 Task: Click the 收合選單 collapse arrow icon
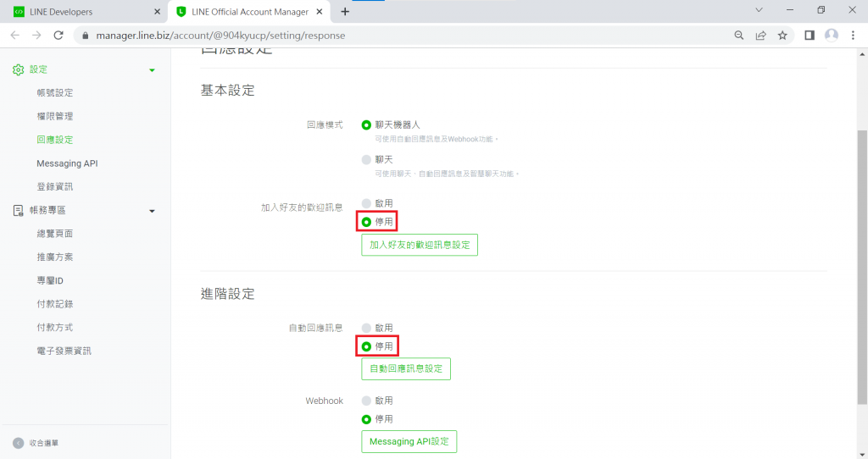19,443
